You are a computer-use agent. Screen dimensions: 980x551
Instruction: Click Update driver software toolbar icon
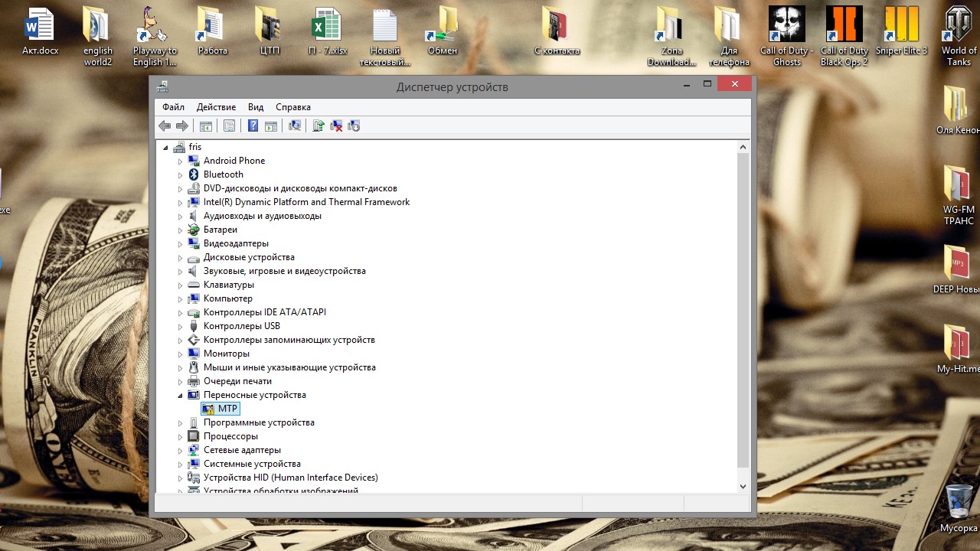tap(318, 126)
